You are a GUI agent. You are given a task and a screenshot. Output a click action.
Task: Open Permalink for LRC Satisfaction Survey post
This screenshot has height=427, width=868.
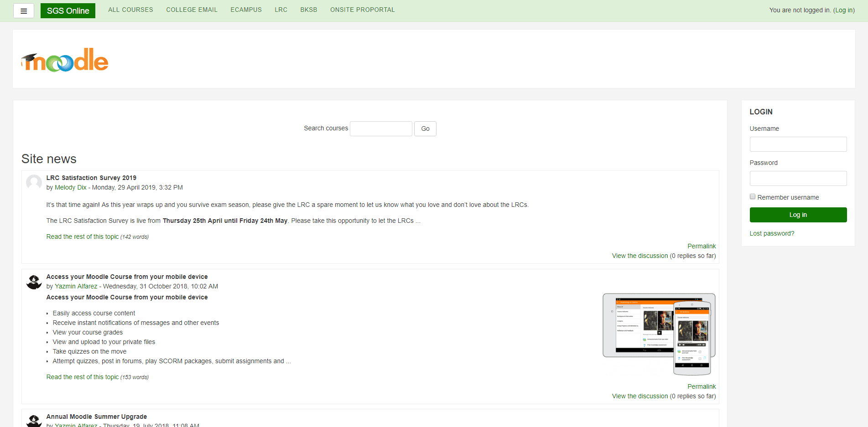coord(702,246)
